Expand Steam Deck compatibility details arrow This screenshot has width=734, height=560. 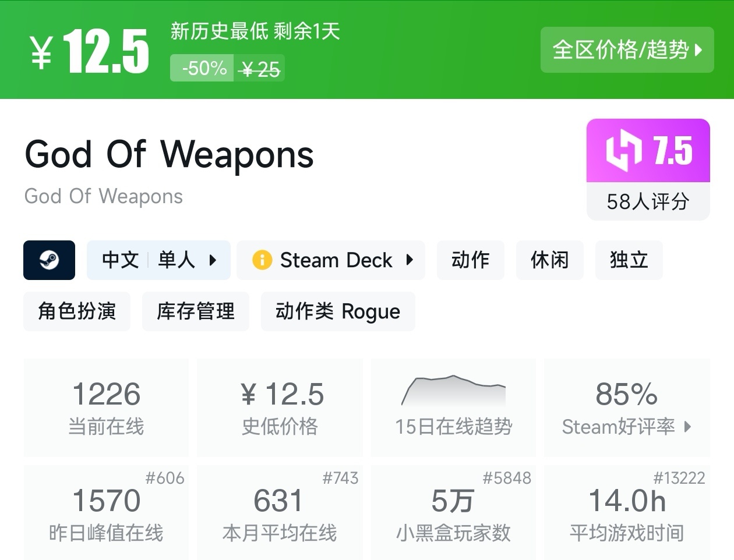click(410, 260)
